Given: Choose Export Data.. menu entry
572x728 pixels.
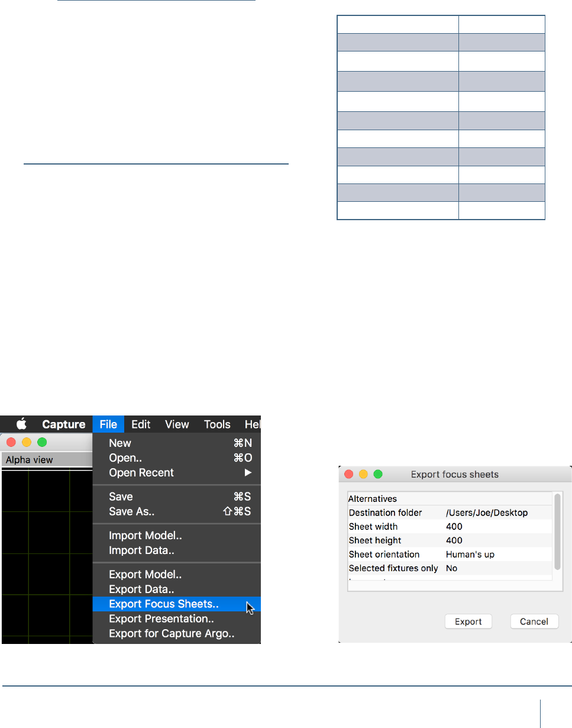Looking at the screenshot, I should 177,589.
